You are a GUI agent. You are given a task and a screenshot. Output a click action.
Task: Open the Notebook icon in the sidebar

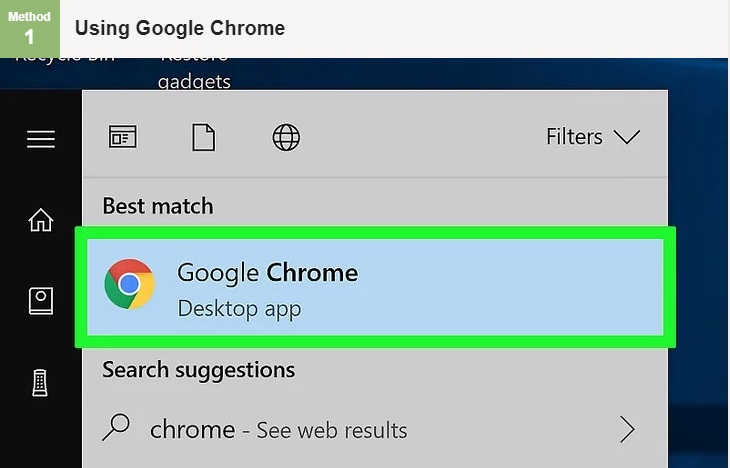pyautogui.click(x=41, y=301)
